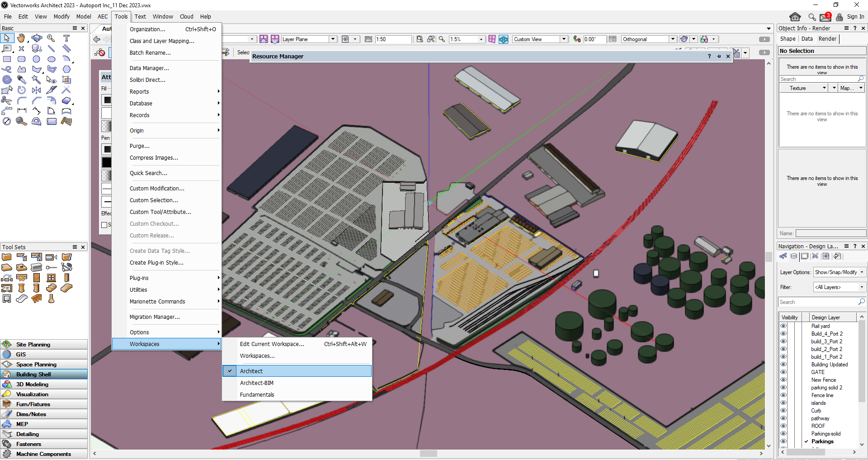This screenshot has width=868, height=460.
Task: Click the Sign In link
Action: [x=855, y=17]
